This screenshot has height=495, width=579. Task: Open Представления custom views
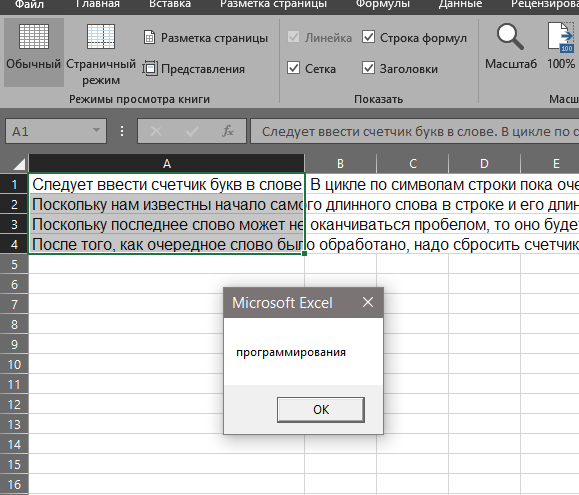(150, 68)
